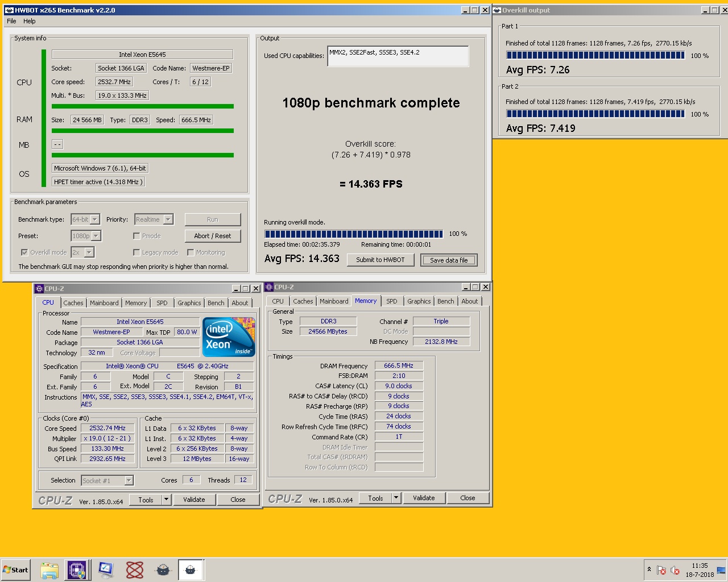
Task: Open the network tray icon
Action: tap(721, 570)
